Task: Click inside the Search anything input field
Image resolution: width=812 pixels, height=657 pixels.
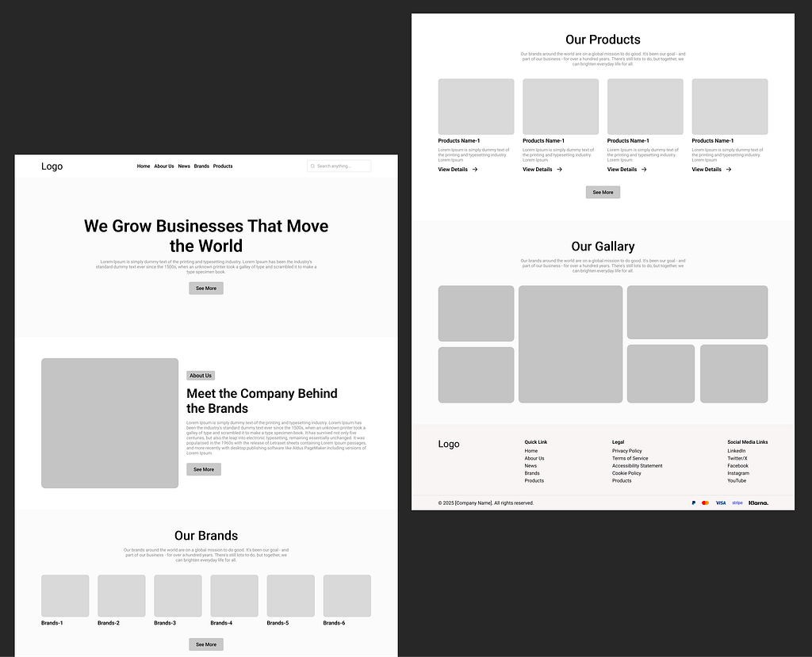Action: (341, 166)
